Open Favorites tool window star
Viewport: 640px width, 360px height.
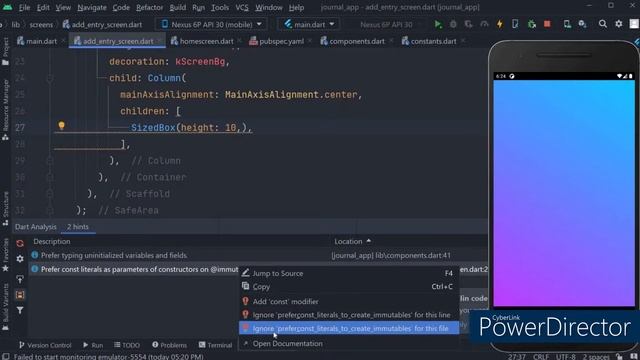pos(5,255)
